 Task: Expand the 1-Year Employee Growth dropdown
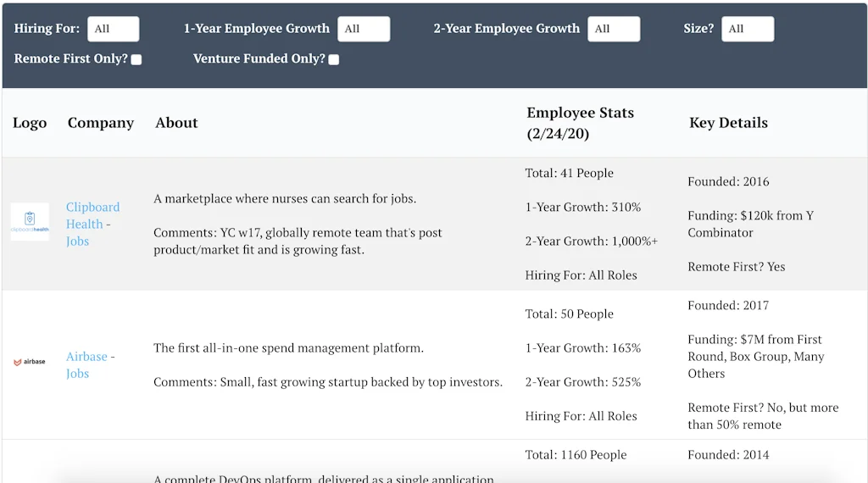click(364, 29)
